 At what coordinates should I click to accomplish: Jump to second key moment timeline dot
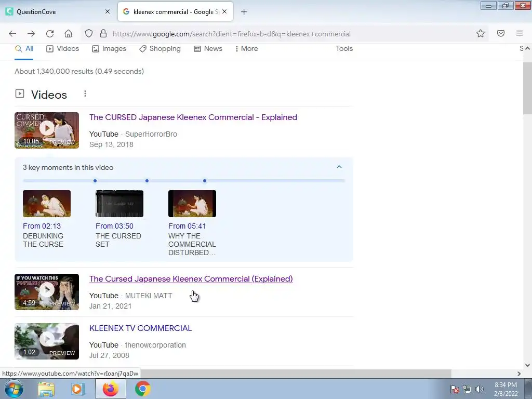point(147,181)
